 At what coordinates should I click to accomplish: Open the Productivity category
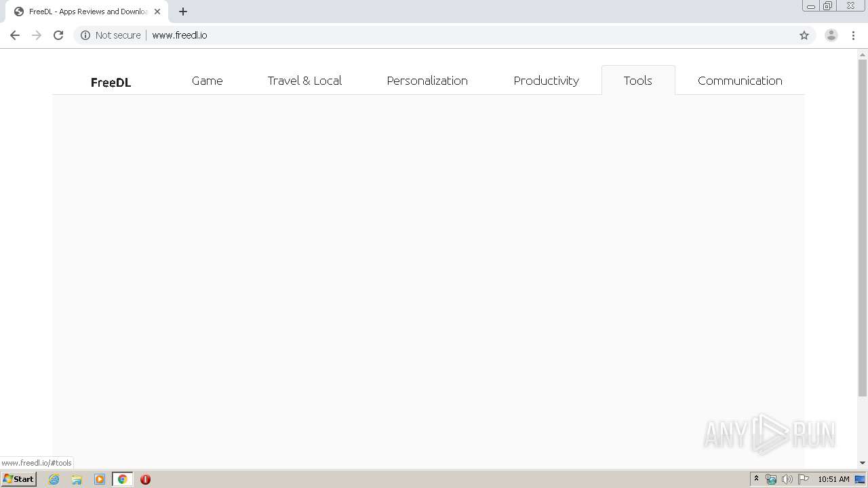[547, 81]
